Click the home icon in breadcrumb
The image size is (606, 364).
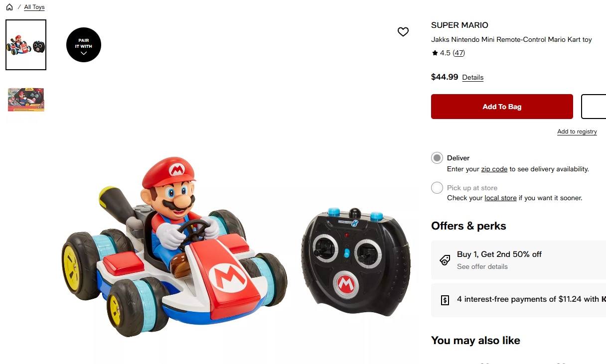click(9, 7)
